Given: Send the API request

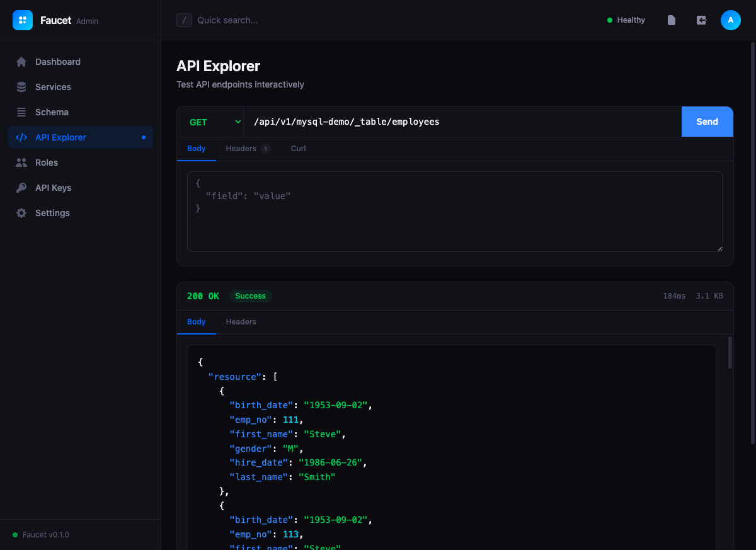Looking at the screenshot, I should 707,122.
